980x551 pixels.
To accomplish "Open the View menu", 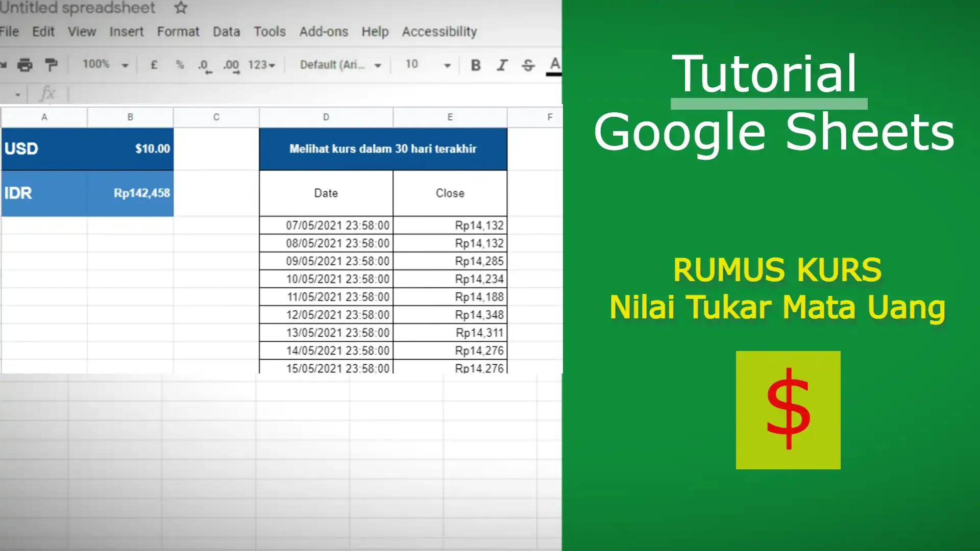I will tap(82, 32).
